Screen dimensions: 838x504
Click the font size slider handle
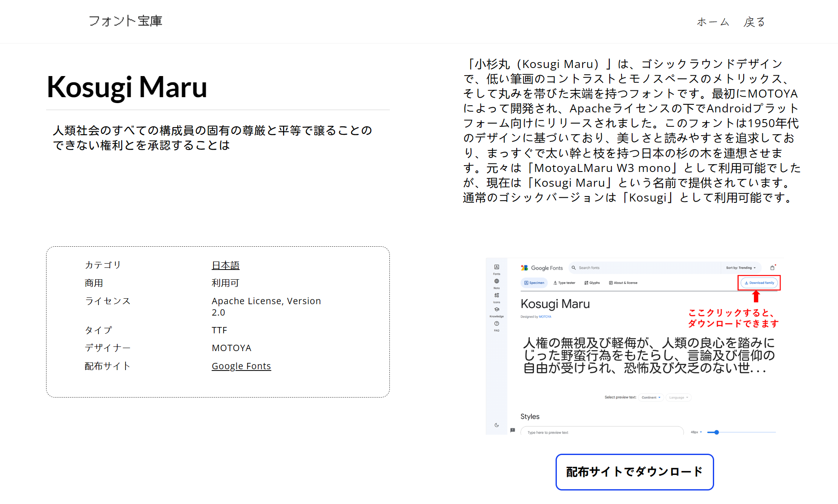(x=717, y=432)
